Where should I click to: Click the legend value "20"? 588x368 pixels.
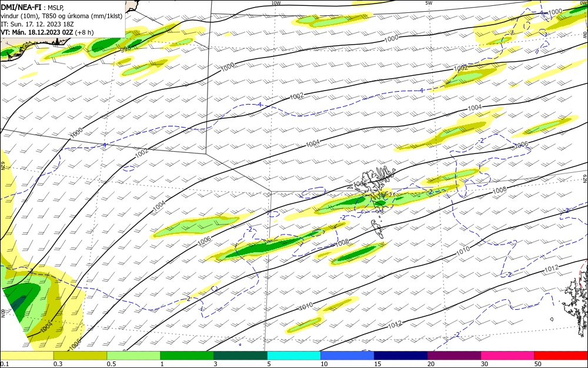[x=431, y=364]
